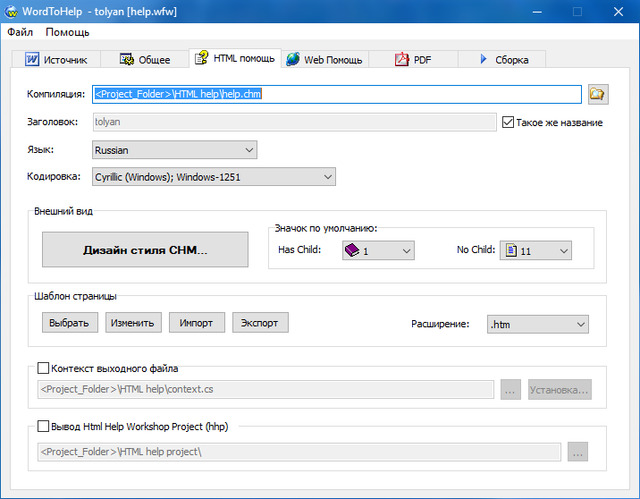
Task: Click the PDF icon on the PDF tab
Action: 402,59
